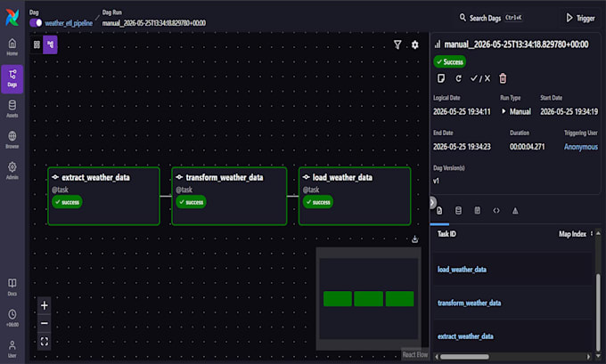The image size is (606, 364).
Task: Click the success badge on extract_weather_data
Action: point(67,202)
